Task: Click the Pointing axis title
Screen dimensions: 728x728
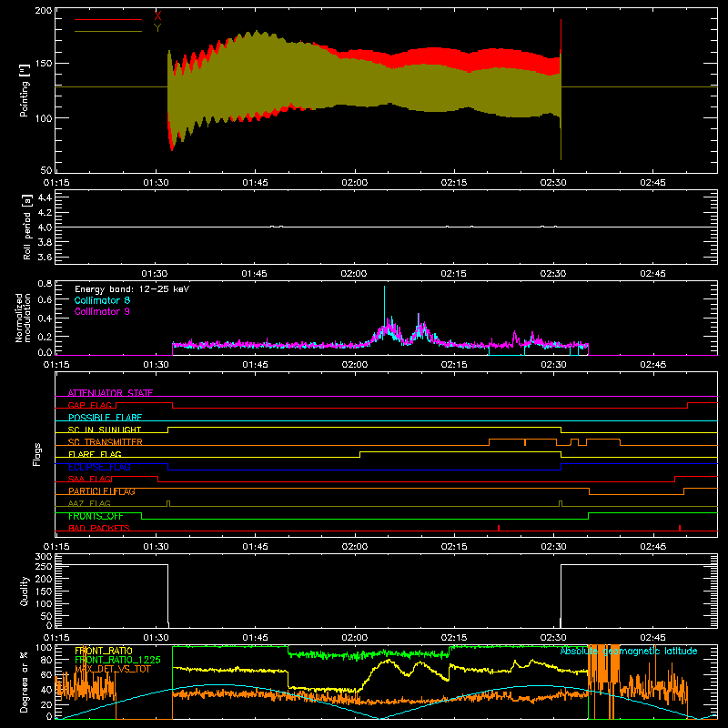Action: [x=25, y=90]
